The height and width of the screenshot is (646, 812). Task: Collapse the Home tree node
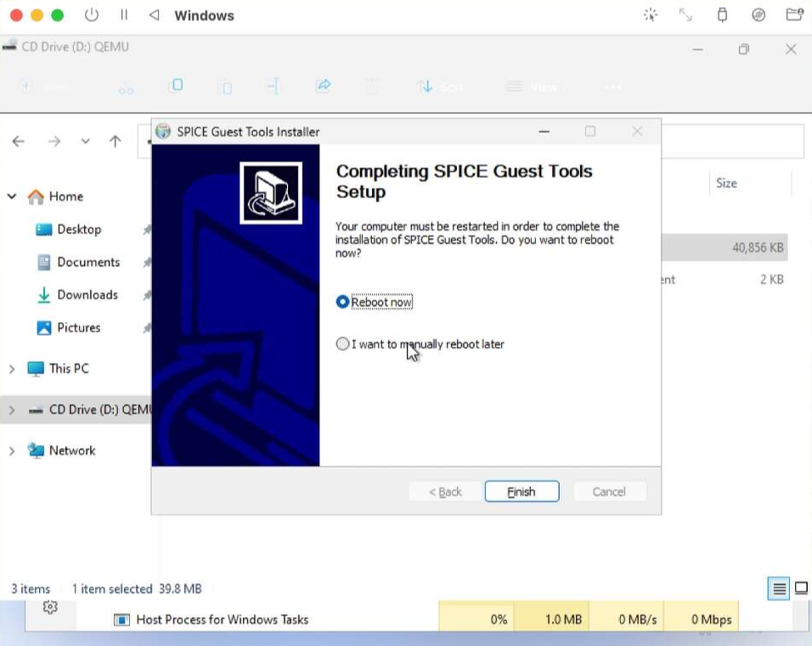[12, 196]
